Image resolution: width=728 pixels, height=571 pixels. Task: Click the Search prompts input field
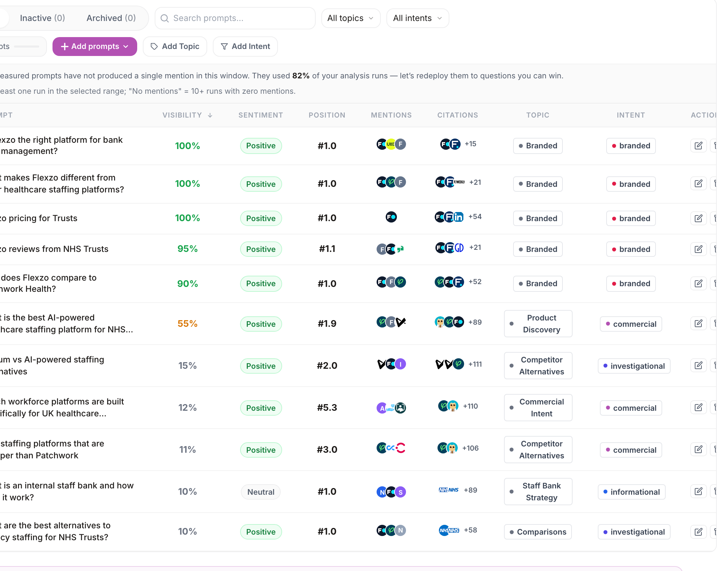(235, 18)
